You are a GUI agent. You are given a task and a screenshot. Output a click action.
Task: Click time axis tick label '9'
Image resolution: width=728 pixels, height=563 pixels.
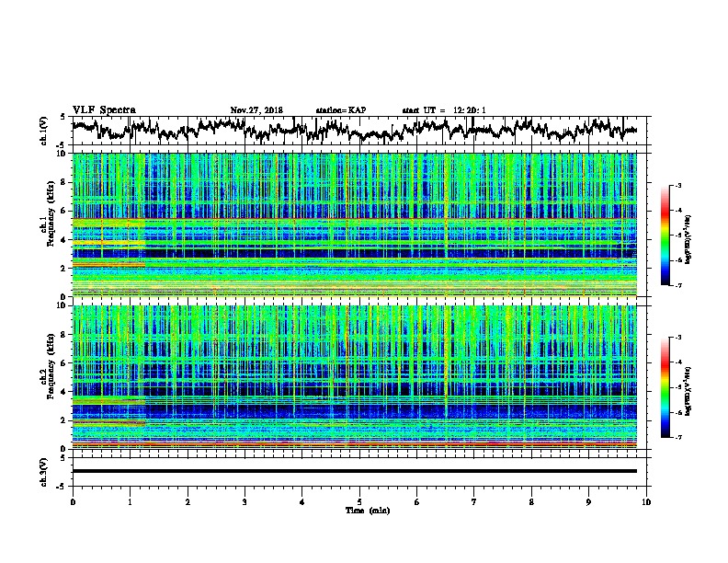(588, 502)
